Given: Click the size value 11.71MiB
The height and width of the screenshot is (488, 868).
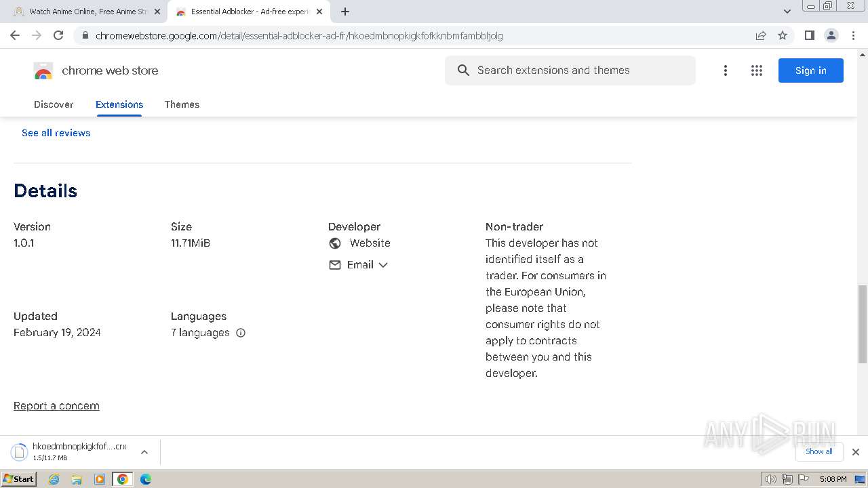Looking at the screenshot, I should click(191, 243).
